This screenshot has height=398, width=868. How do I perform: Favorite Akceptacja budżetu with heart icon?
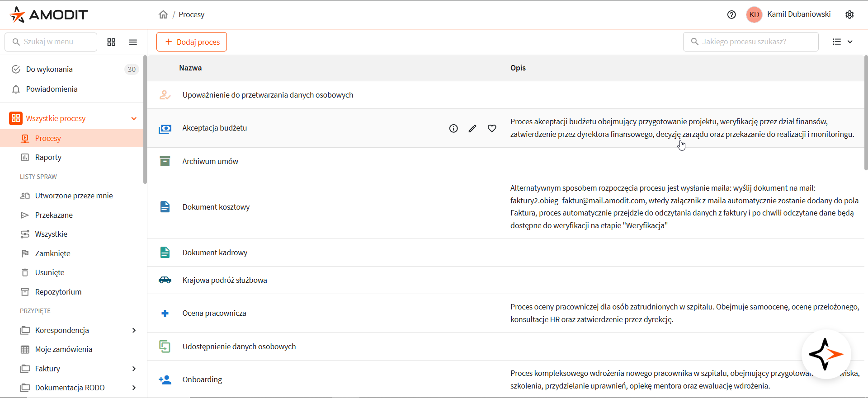(492, 128)
